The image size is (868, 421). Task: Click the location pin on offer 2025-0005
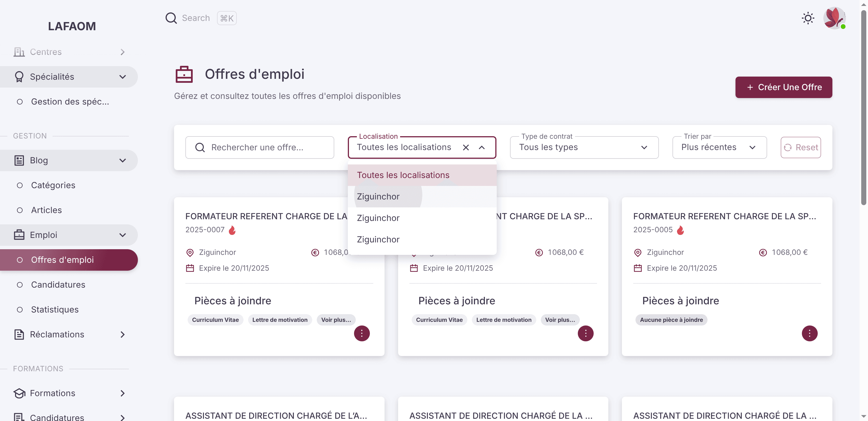637,253
